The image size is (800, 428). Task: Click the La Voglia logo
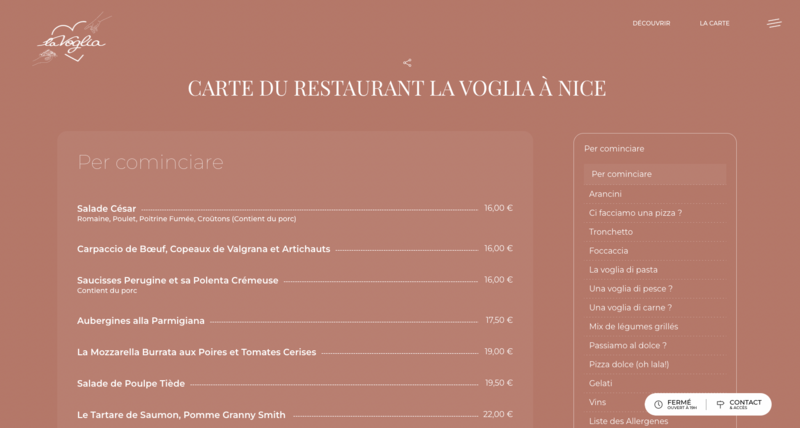coord(70,40)
